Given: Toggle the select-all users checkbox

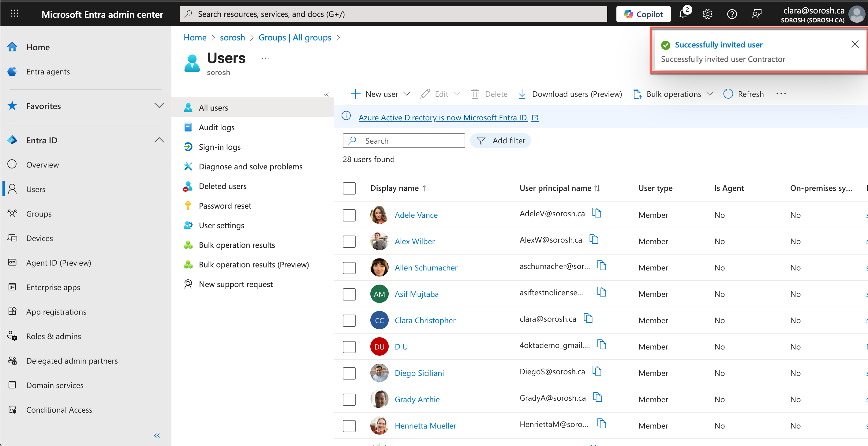Looking at the screenshot, I should pos(349,188).
